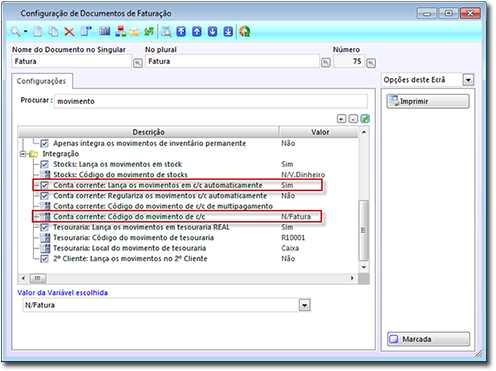
Task: Open the Opções deste Ecrã dropdown
Action: (468, 80)
